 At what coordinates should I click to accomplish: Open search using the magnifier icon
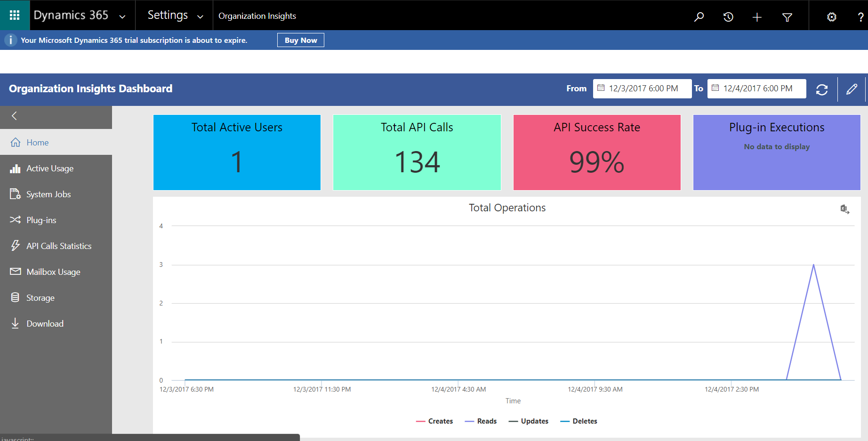point(699,16)
